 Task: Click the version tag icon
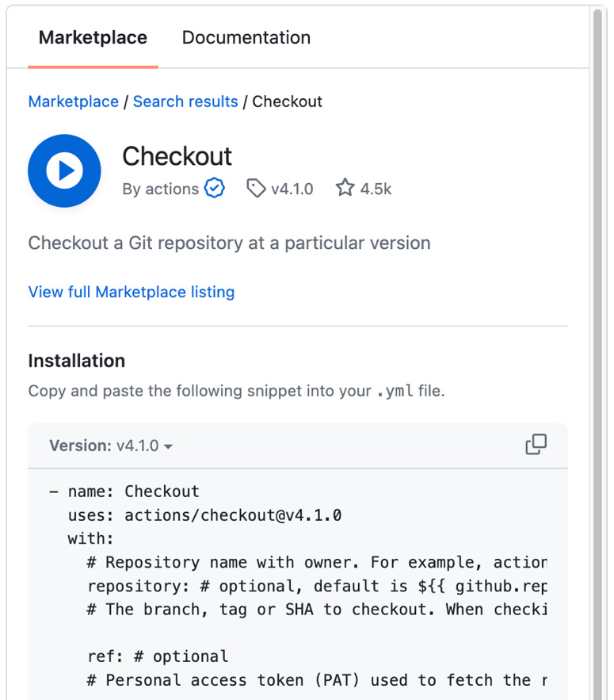click(256, 188)
